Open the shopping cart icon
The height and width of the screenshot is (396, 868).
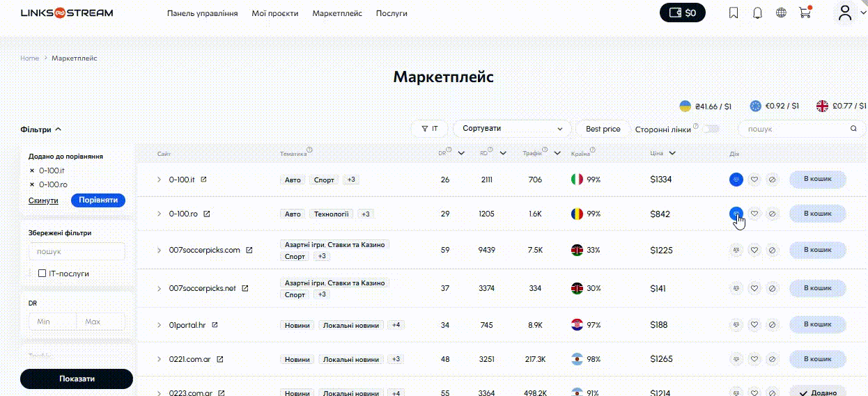click(x=805, y=13)
